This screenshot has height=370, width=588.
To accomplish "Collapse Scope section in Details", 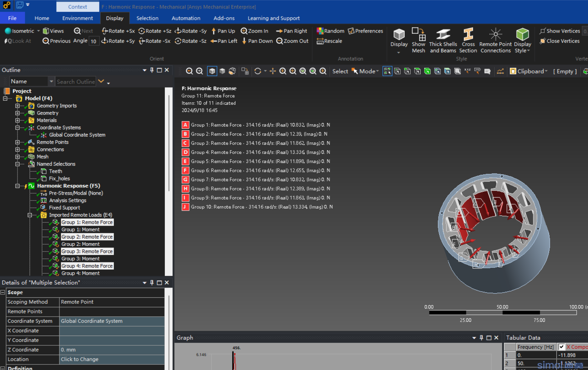I will [3, 292].
